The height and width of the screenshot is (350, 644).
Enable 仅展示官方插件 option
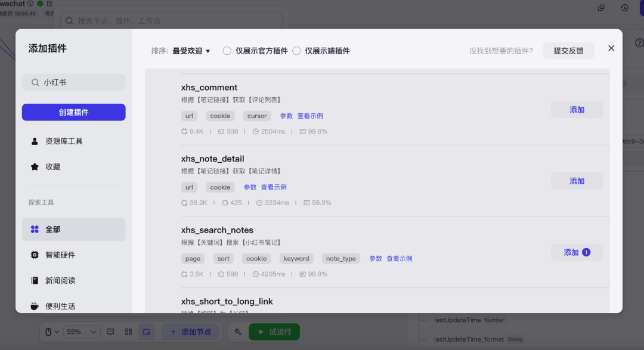[227, 51]
